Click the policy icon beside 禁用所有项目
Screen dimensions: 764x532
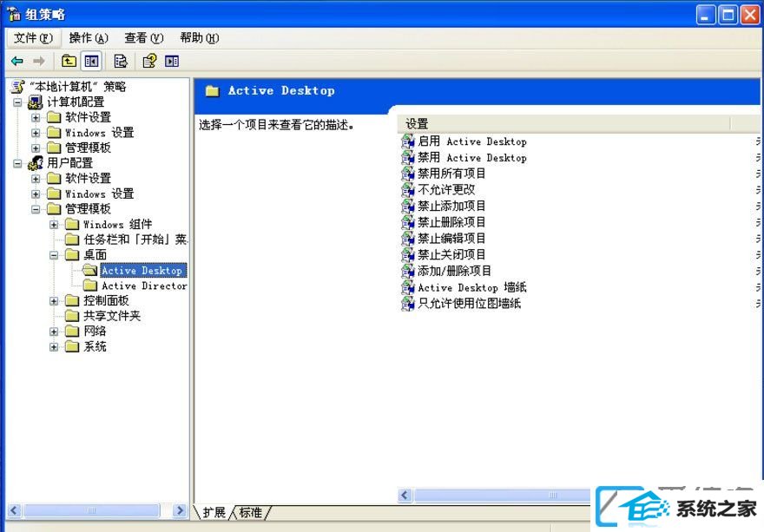407,174
